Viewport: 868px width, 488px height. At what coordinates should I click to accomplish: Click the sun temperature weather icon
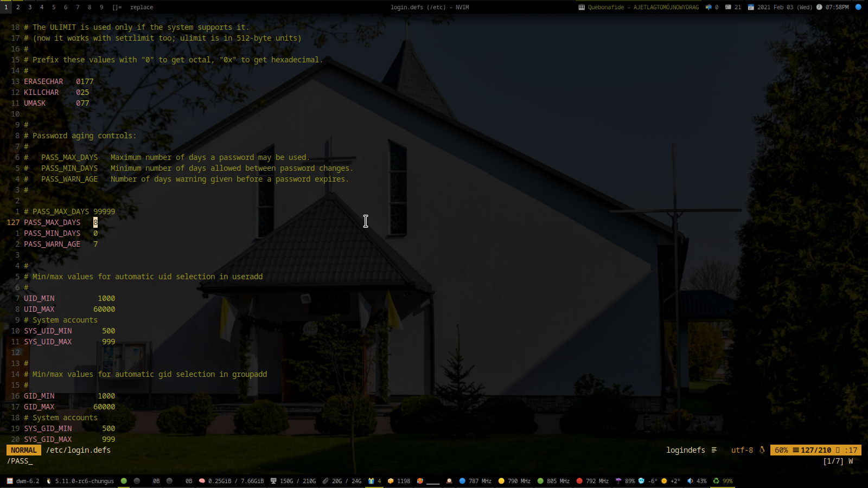pyautogui.click(x=664, y=481)
